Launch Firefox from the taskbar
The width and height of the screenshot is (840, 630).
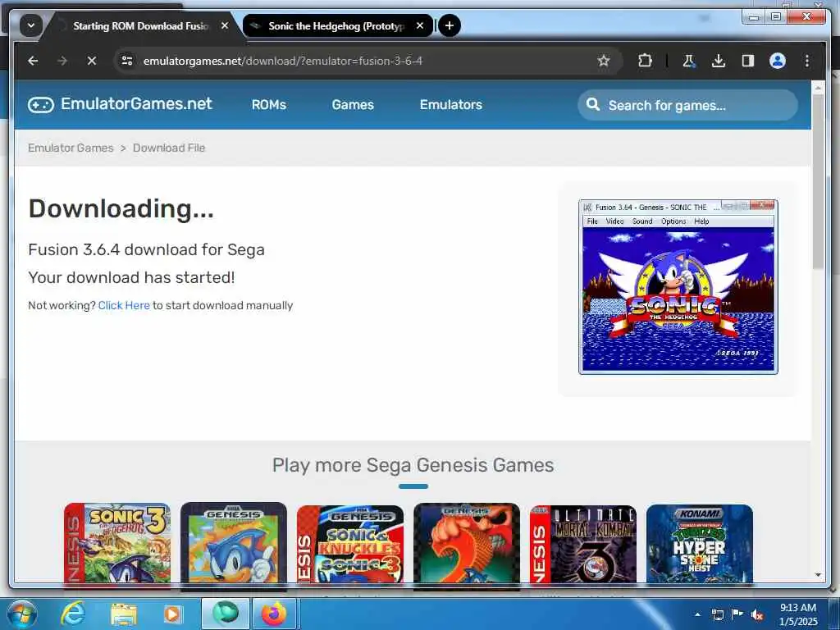click(x=274, y=614)
